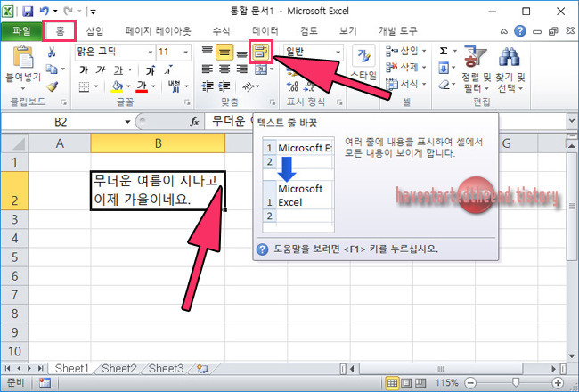Open the number format dropdown 일반
Viewport: 579px width, 392px height.
(338, 52)
